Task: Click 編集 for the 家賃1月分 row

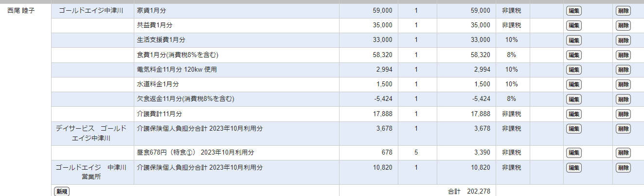Action: pyautogui.click(x=573, y=11)
